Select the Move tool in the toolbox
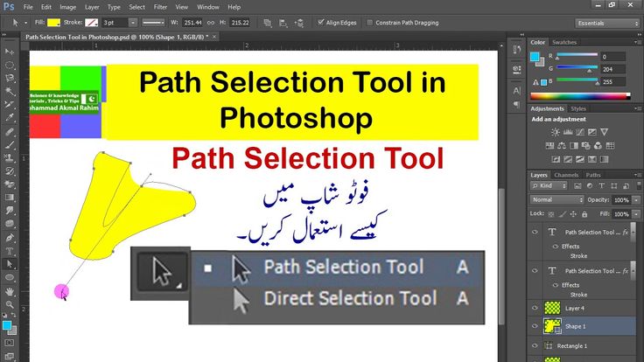The width and height of the screenshot is (644, 362). (x=10, y=52)
